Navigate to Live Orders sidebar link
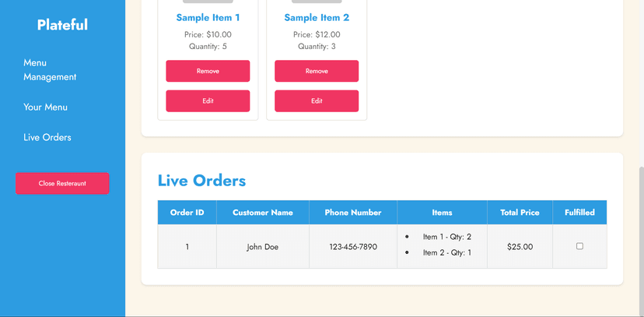The height and width of the screenshot is (317, 644). 47,137
